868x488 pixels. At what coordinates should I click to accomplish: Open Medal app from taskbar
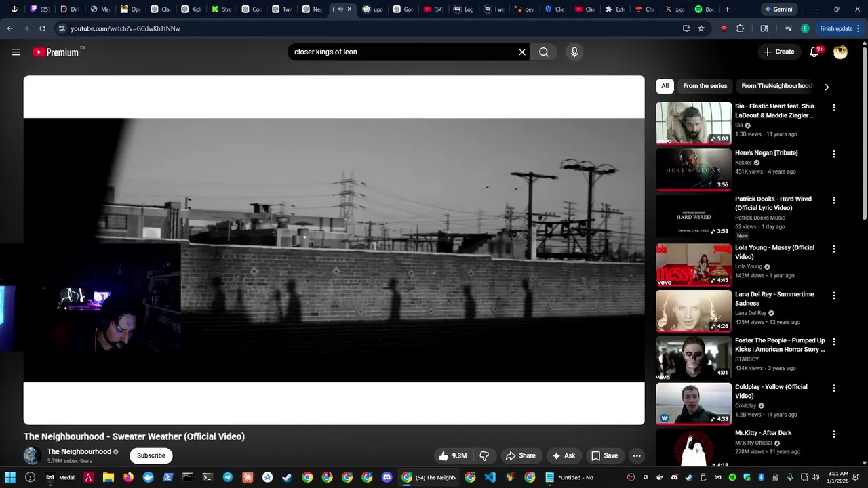(x=60, y=477)
